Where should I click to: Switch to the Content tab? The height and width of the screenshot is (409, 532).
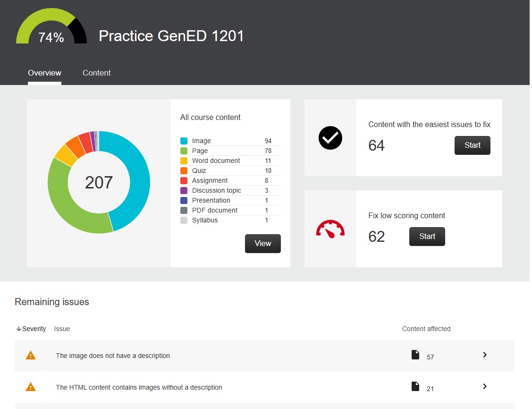pyautogui.click(x=97, y=73)
